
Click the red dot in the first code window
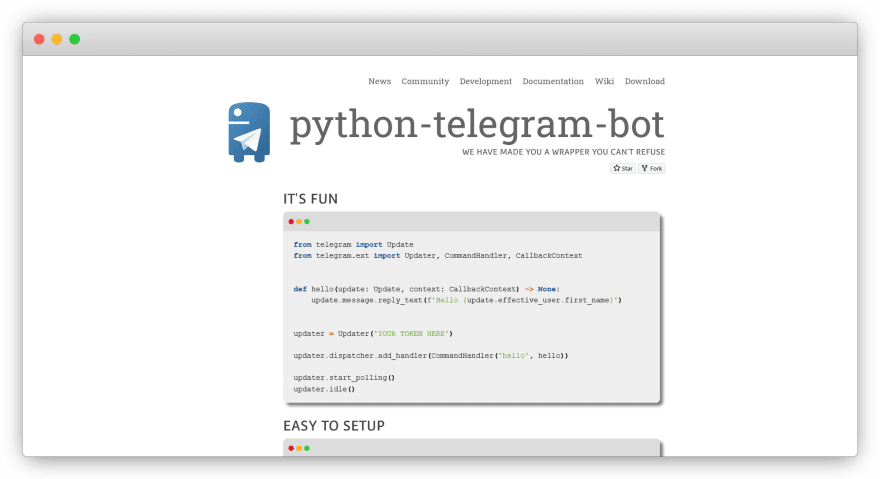[x=291, y=222]
